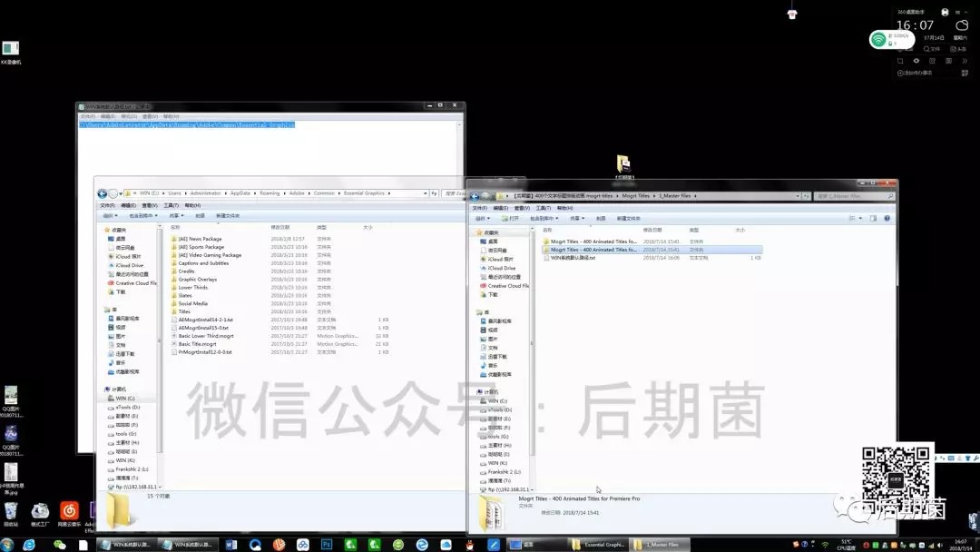980x552 pixels.
Task: Open 文件(F) menu in 1_Master Files window
Action: coord(479,208)
